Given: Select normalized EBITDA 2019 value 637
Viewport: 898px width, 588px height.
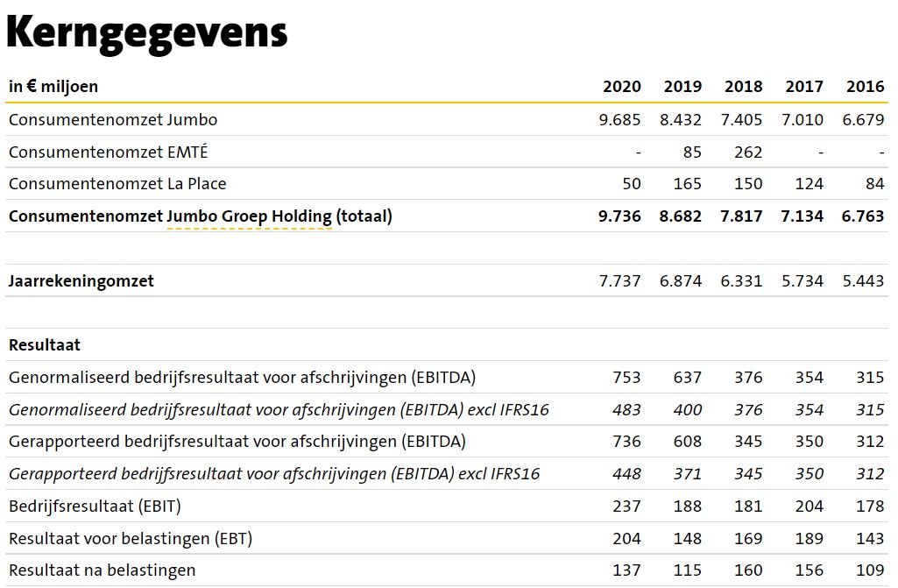Looking at the screenshot, I should tap(687, 378).
